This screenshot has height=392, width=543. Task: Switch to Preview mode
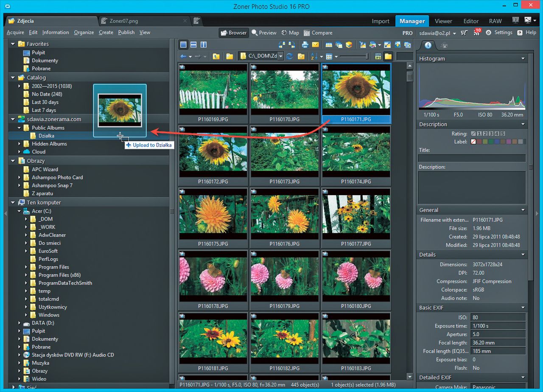point(263,33)
